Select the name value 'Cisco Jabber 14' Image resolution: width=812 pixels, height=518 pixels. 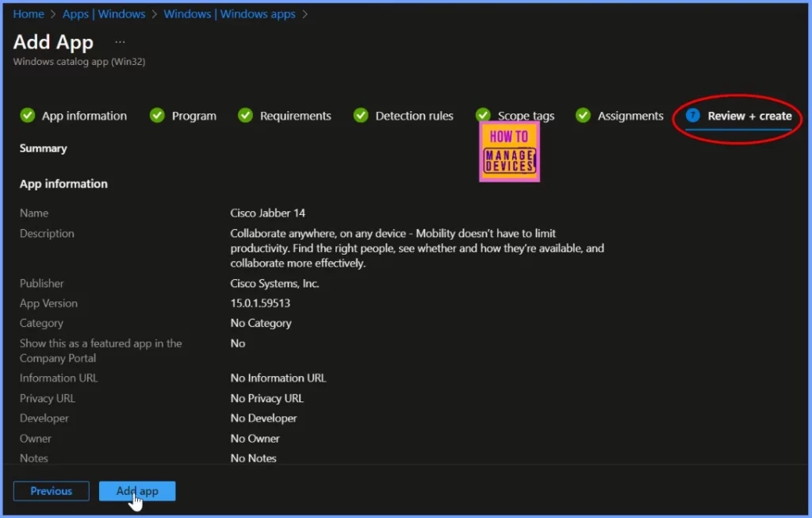[x=268, y=213]
